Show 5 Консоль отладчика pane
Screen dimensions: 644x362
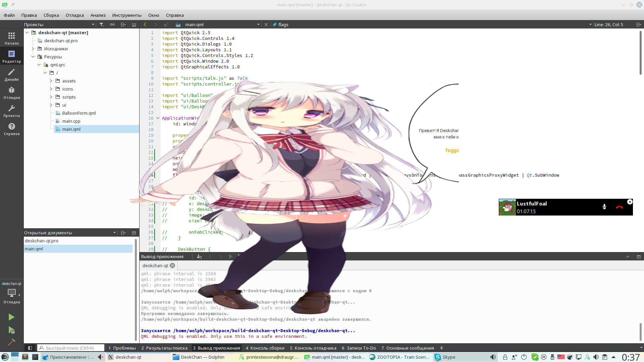(313, 348)
